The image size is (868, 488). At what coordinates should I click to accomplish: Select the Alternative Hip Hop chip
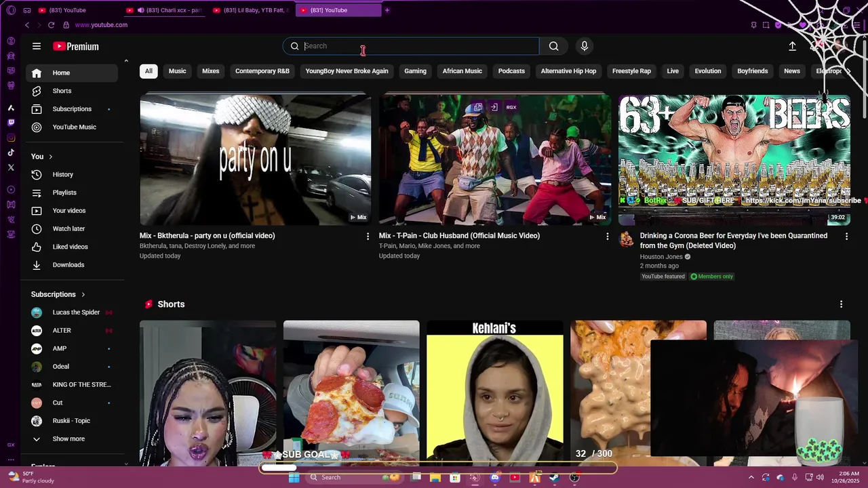pyautogui.click(x=568, y=71)
